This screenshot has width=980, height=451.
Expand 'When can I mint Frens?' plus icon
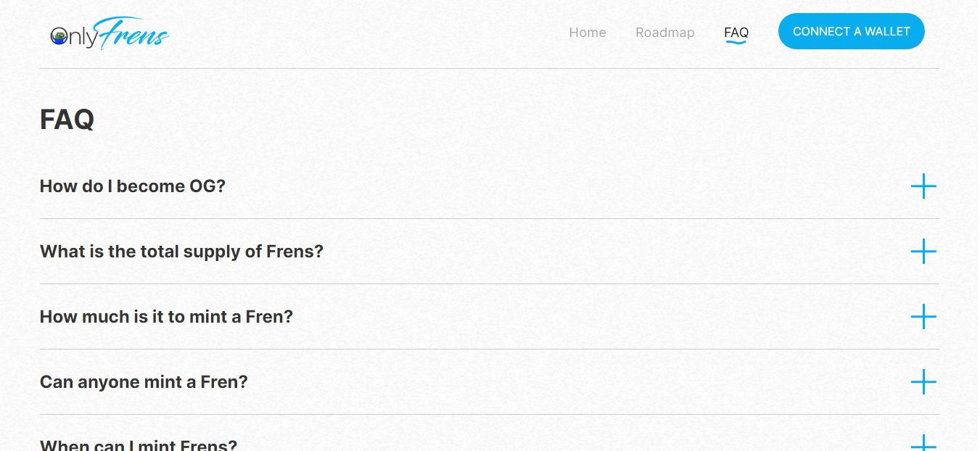click(x=923, y=443)
